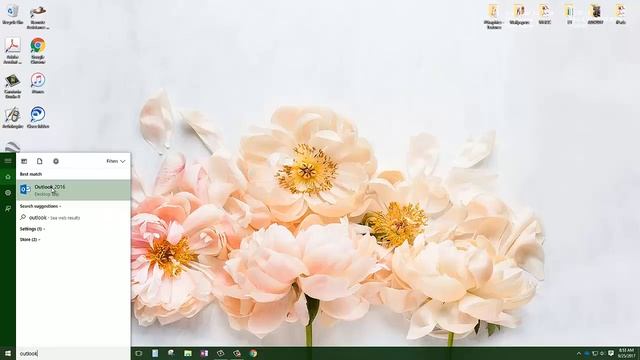Open Google Chrome from the taskbar

(x=253, y=353)
